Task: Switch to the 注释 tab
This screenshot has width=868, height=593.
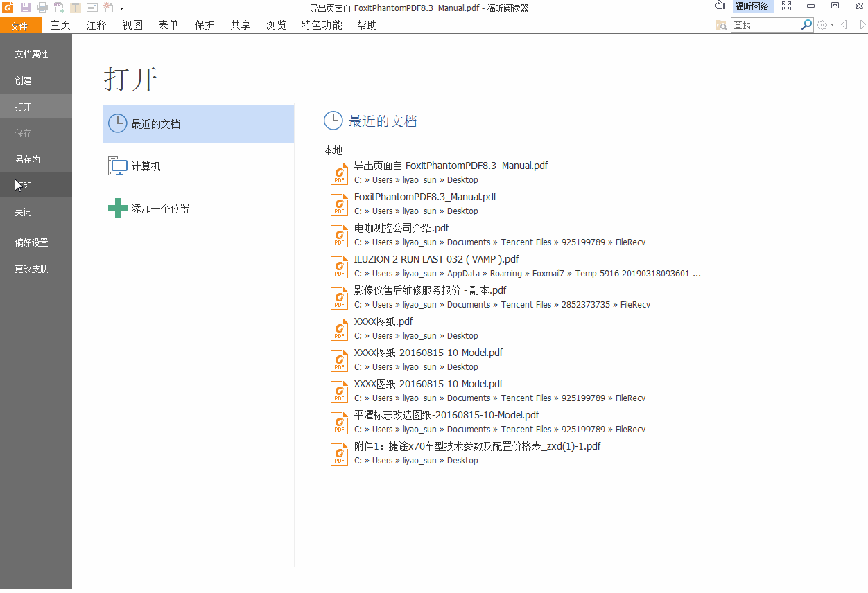Action: [x=96, y=26]
